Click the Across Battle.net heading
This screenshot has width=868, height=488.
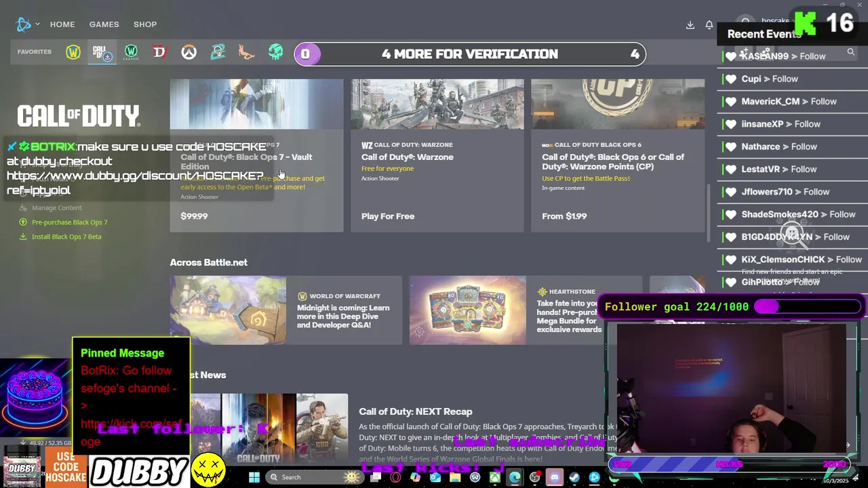pyautogui.click(x=208, y=262)
